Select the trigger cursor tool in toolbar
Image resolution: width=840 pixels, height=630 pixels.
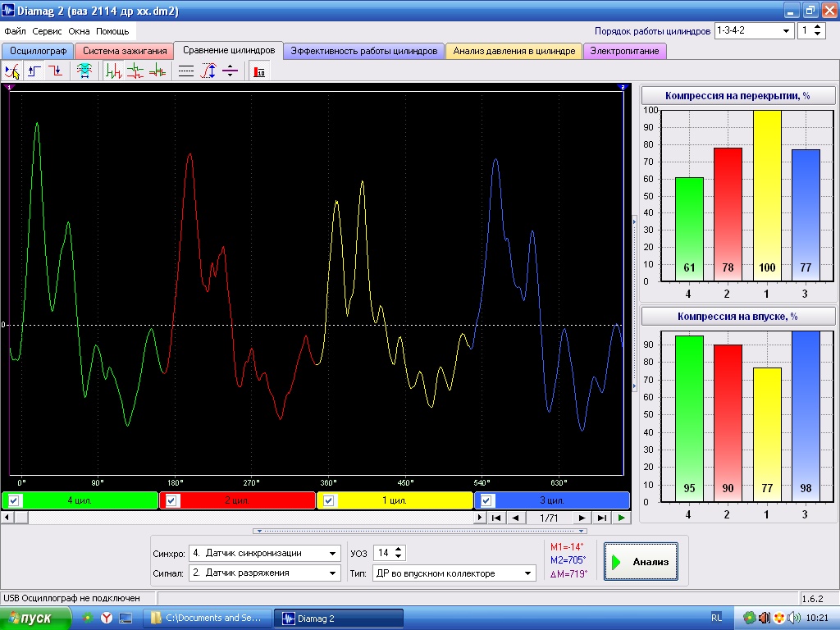pos(12,71)
